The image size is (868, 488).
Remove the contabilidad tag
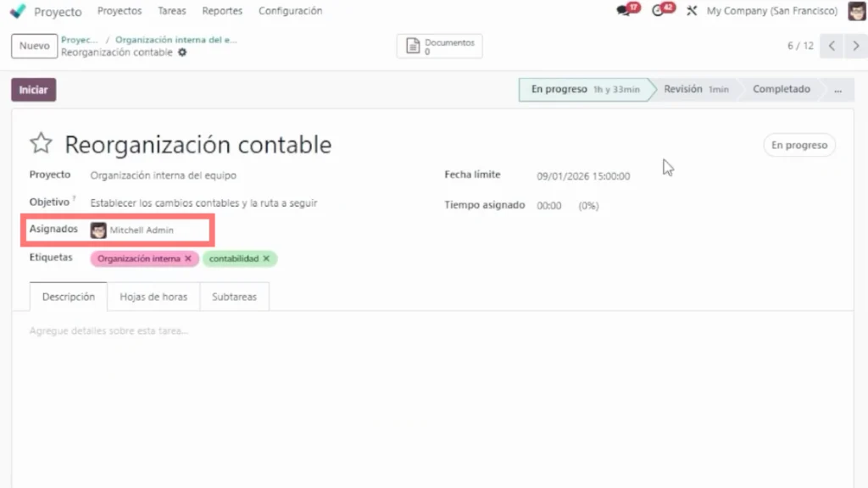[266, 258]
